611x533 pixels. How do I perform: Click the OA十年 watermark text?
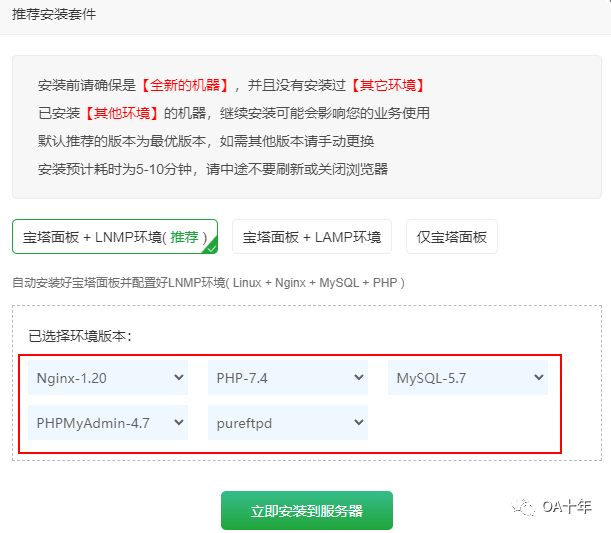[566, 506]
